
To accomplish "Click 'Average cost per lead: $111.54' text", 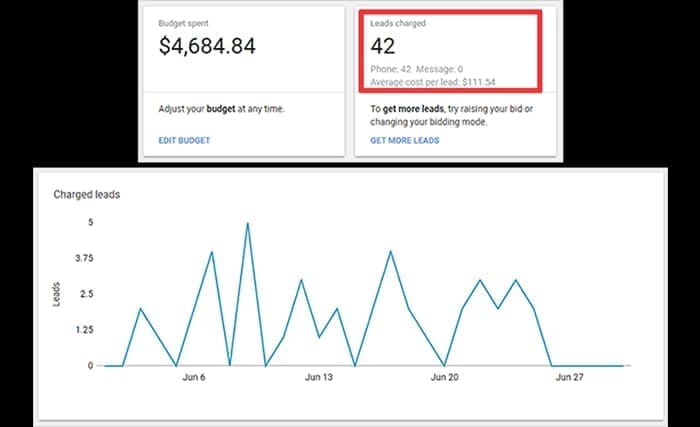I will (433, 82).
